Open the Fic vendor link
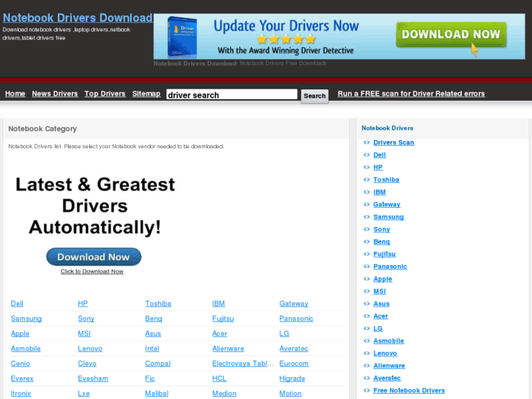This screenshot has height=399, width=532. tap(150, 379)
